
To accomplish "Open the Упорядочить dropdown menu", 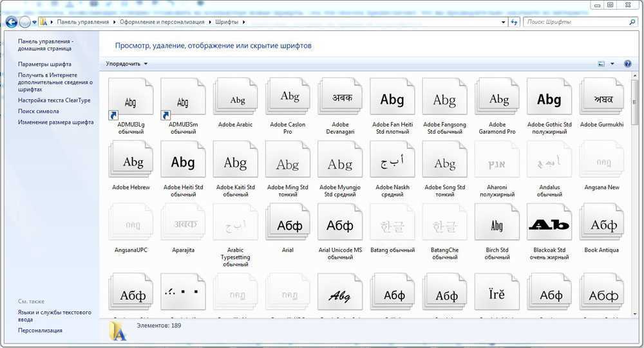I will (x=127, y=64).
